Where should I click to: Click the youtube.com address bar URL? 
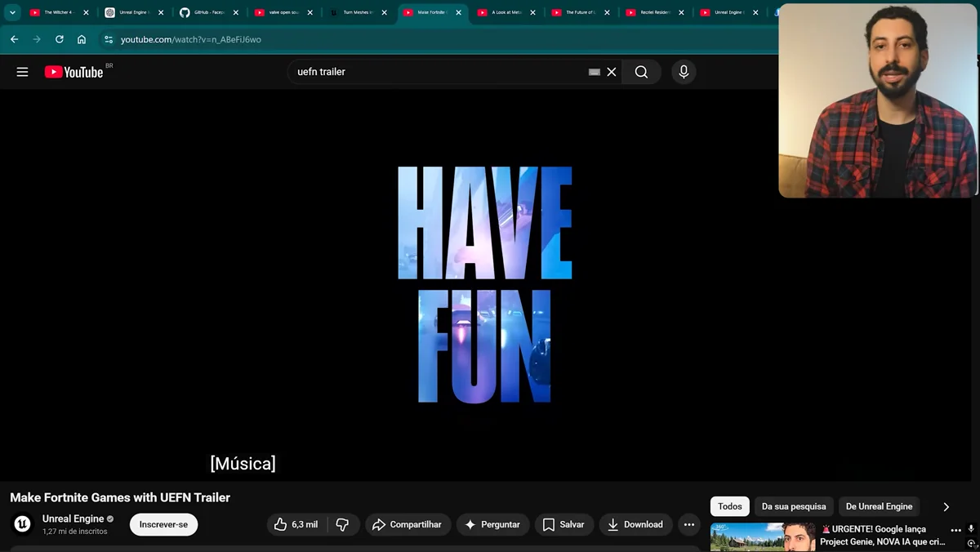(191, 39)
